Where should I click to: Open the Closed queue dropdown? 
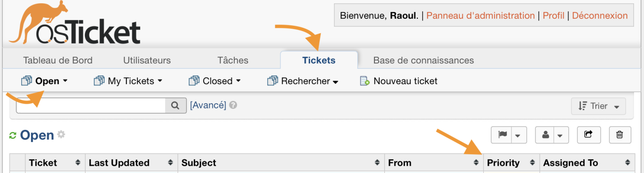pos(215,81)
